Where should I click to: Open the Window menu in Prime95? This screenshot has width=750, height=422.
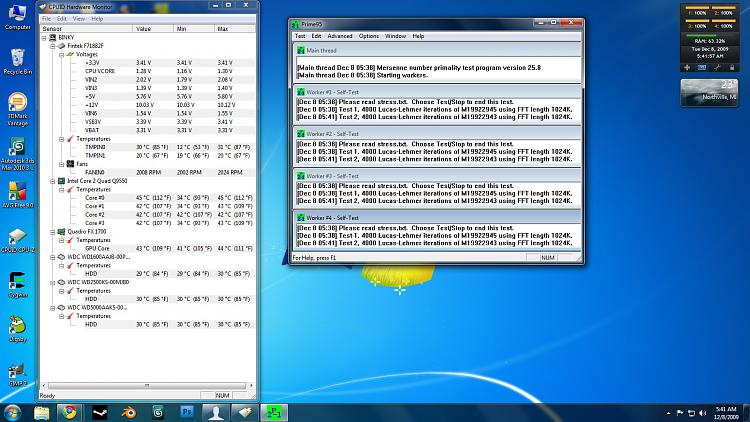[x=396, y=36]
